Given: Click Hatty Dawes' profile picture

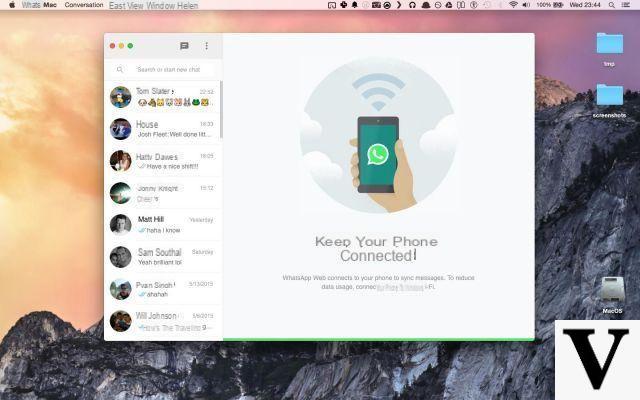Looking at the screenshot, I should coord(120,161).
